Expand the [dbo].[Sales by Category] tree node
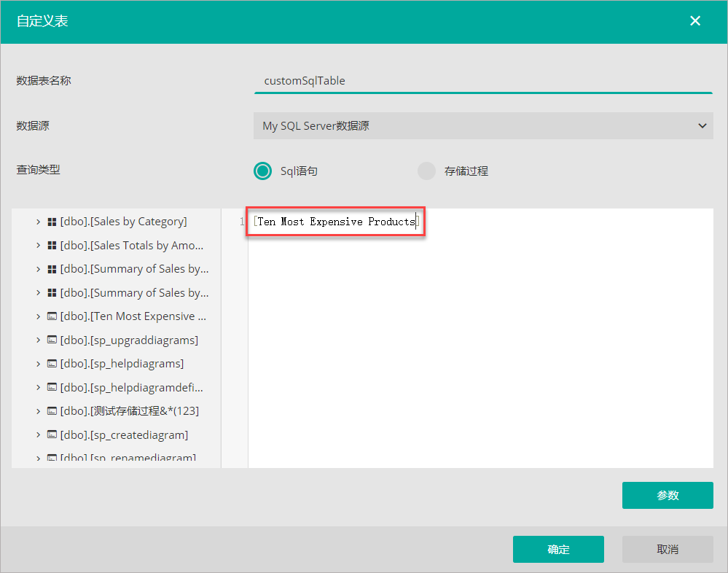This screenshot has width=728, height=573. (x=38, y=222)
